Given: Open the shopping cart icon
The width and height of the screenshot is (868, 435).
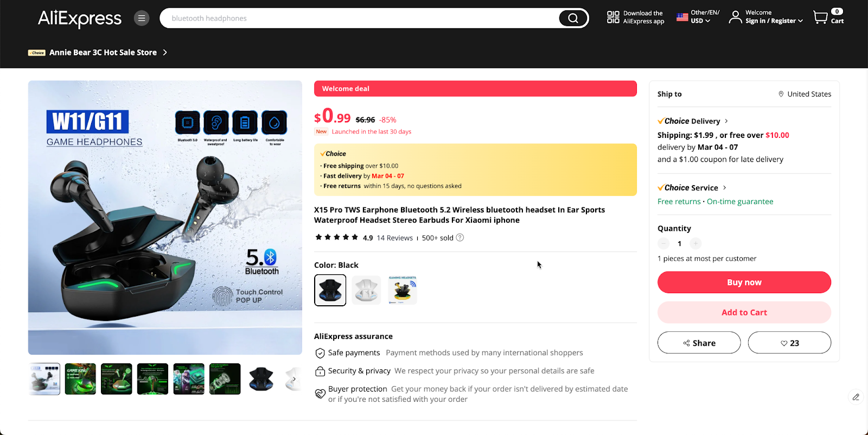Looking at the screenshot, I should tap(820, 17).
